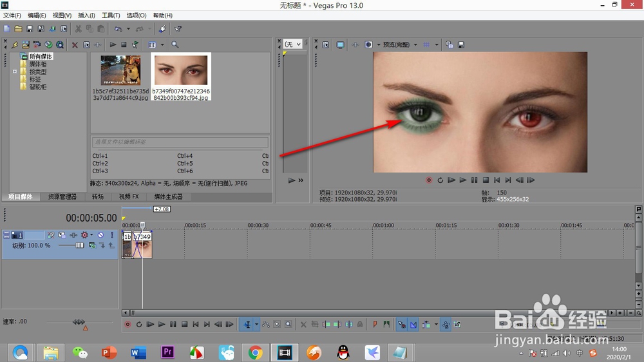Click the tag editing input field
644x362 pixels.
pos(180,142)
